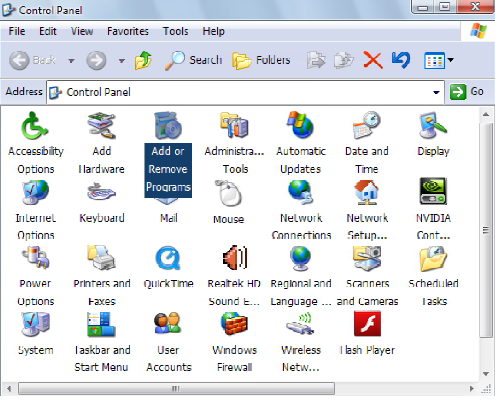Click the horizontal scrollbar left arrow
The image size is (501, 400).
pos(9,389)
